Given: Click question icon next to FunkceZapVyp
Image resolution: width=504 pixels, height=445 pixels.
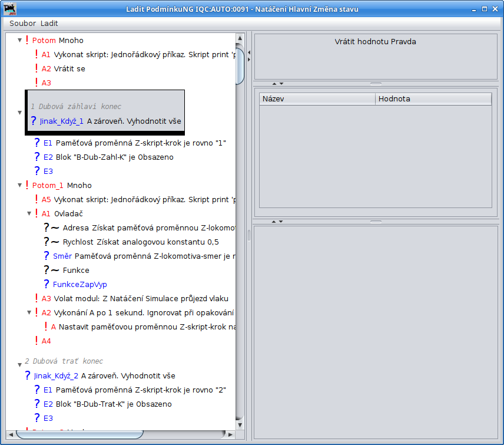Looking at the screenshot, I should coord(47,284).
